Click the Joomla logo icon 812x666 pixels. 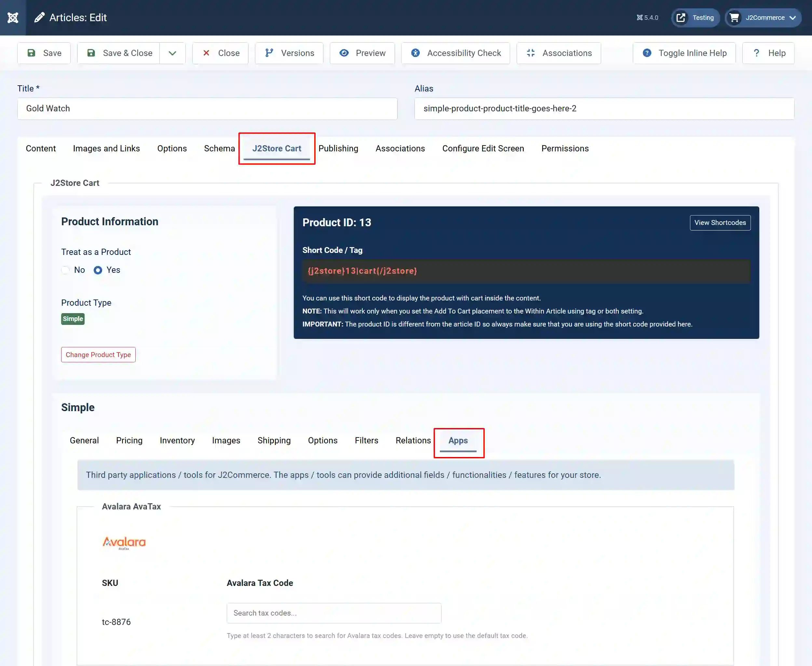[13, 18]
